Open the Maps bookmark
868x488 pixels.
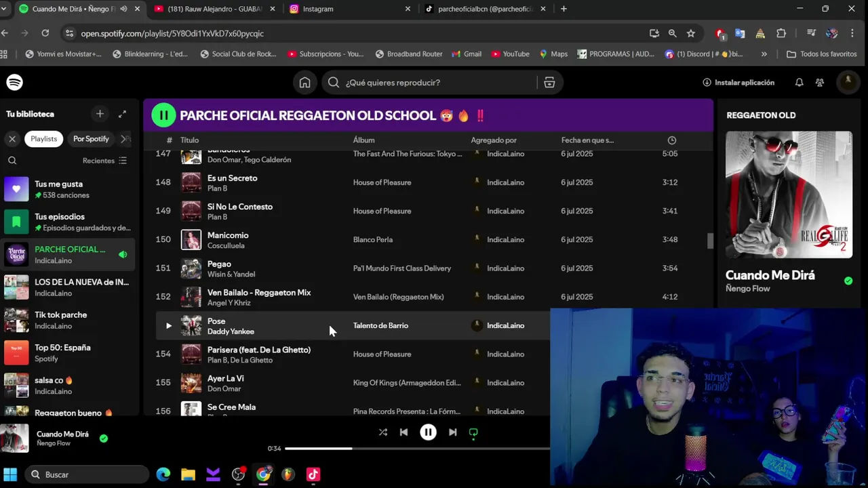(553, 54)
